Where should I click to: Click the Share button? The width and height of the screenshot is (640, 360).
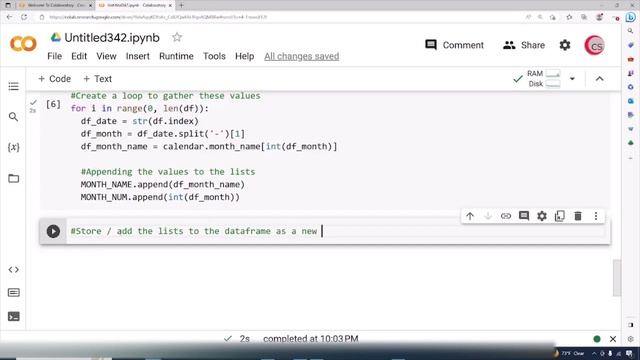click(x=524, y=45)
